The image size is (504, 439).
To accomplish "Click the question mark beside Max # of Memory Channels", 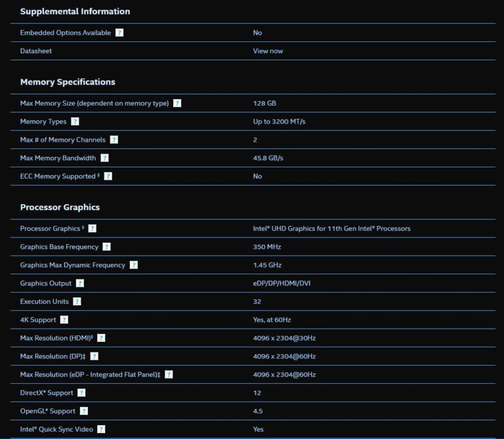I will click(x=114, y=140).
